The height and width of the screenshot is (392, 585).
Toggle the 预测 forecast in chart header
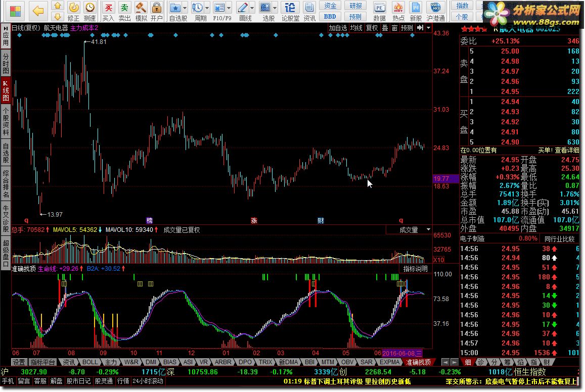tap(407, 28)
